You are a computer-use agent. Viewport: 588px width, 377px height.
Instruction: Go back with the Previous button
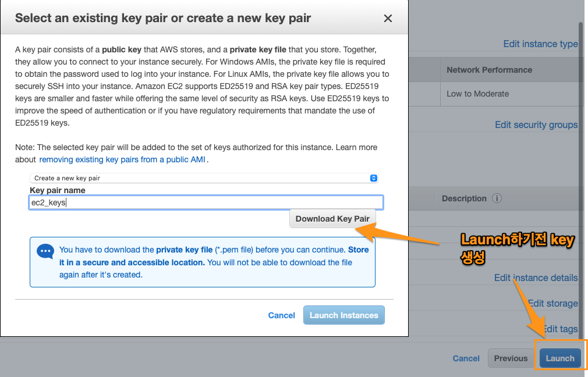tap(511, 358)
